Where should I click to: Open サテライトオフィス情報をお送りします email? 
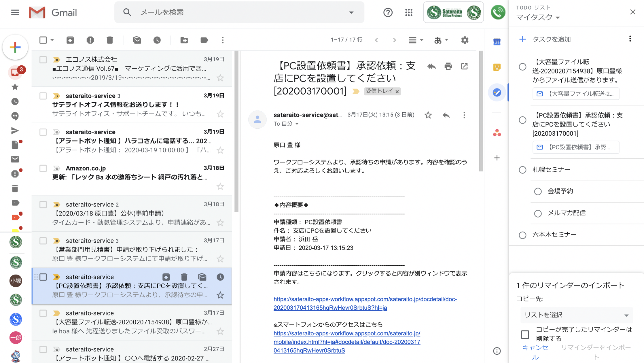(132, 105)
